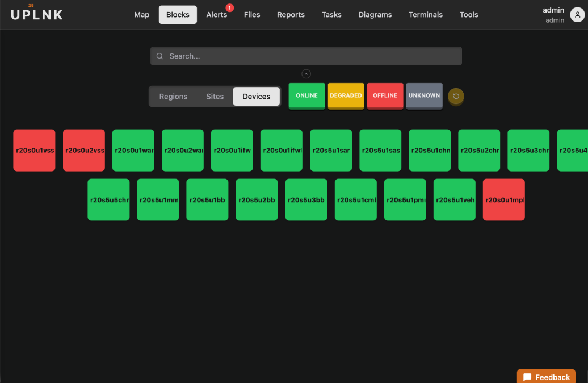Open device block r20s5u1chn
Screen dimensions: 588x383
pyautogui.click(x=430, y=151)
